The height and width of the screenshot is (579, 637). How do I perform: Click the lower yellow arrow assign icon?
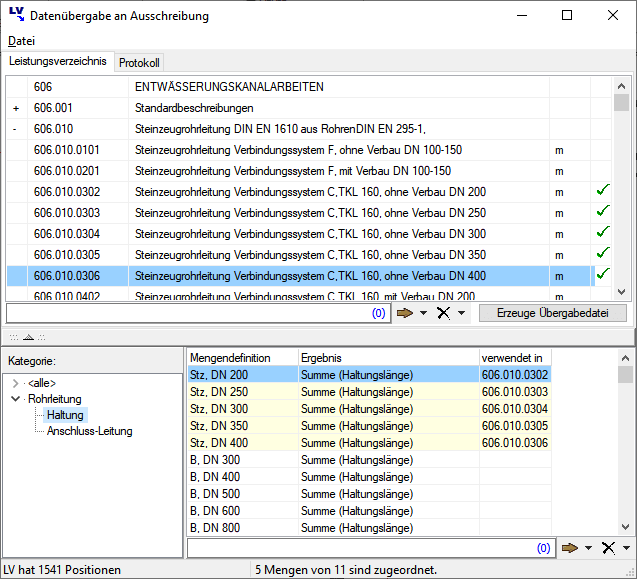pyautogui.click(x=571, y=548)
